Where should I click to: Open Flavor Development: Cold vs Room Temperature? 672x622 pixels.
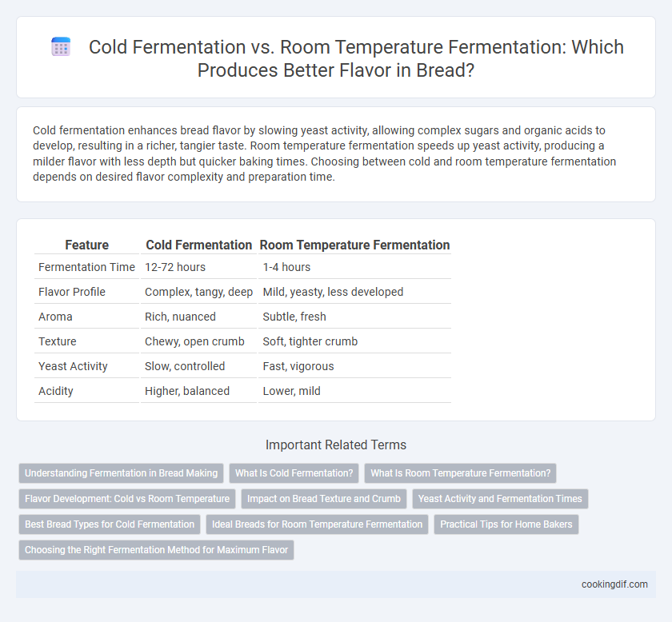127,499
